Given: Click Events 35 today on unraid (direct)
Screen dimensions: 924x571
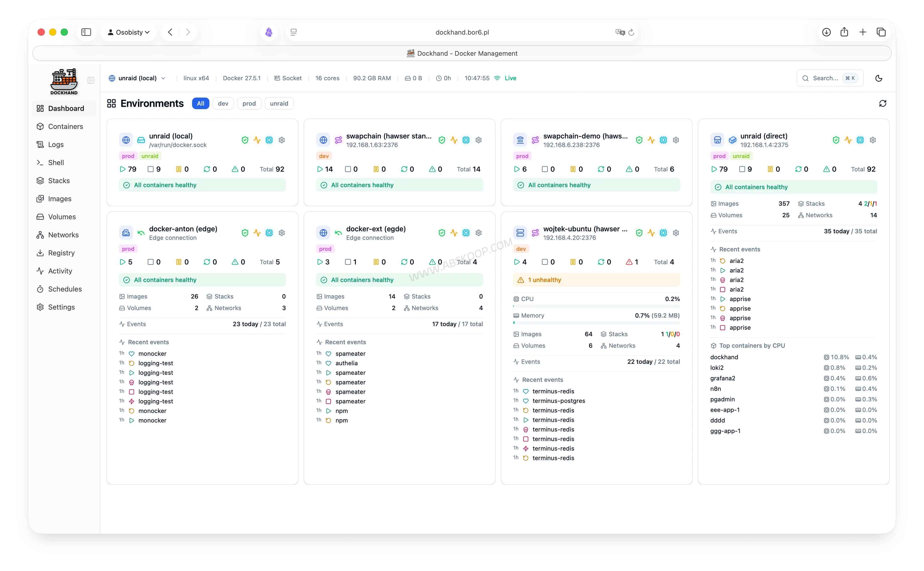Looking at the screenshot, I should [x=794, y=232].
